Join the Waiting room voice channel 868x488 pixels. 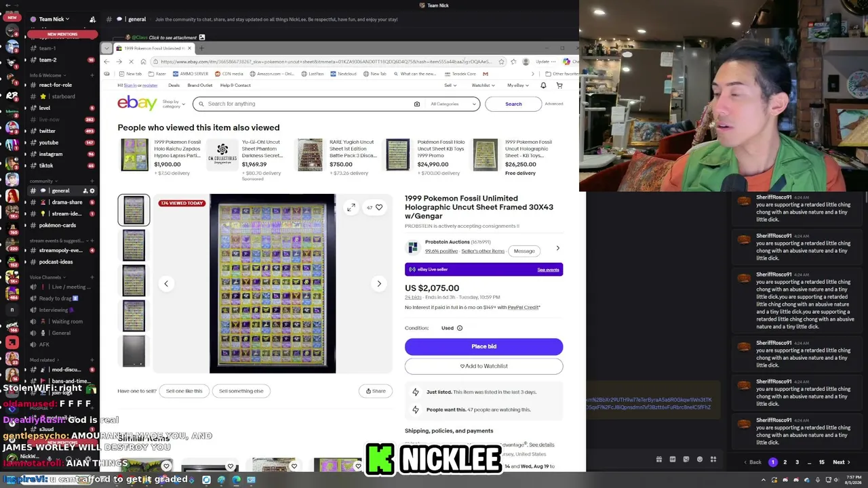tap(61, 321)
